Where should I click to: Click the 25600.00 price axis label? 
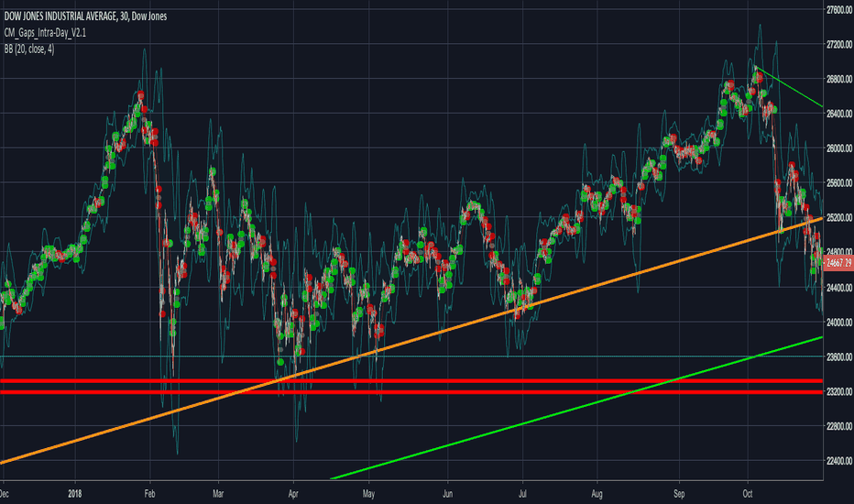pyautogui.click(x=838, y=183)
